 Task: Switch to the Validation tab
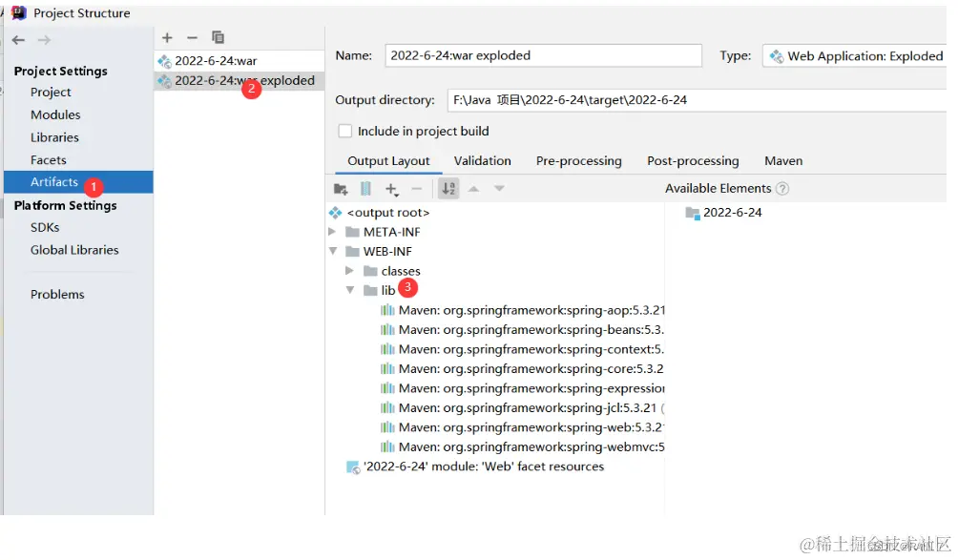pos(483,161)
